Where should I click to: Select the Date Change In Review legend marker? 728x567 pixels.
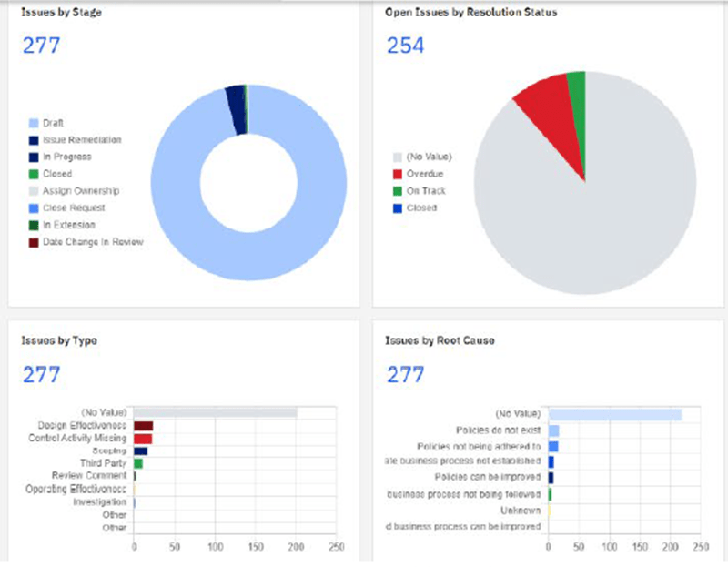[31, 242]
